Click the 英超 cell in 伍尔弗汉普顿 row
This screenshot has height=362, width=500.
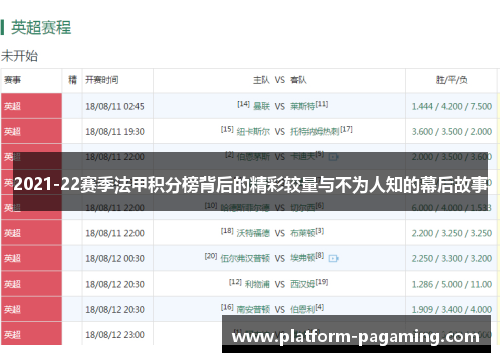[31, 258]
